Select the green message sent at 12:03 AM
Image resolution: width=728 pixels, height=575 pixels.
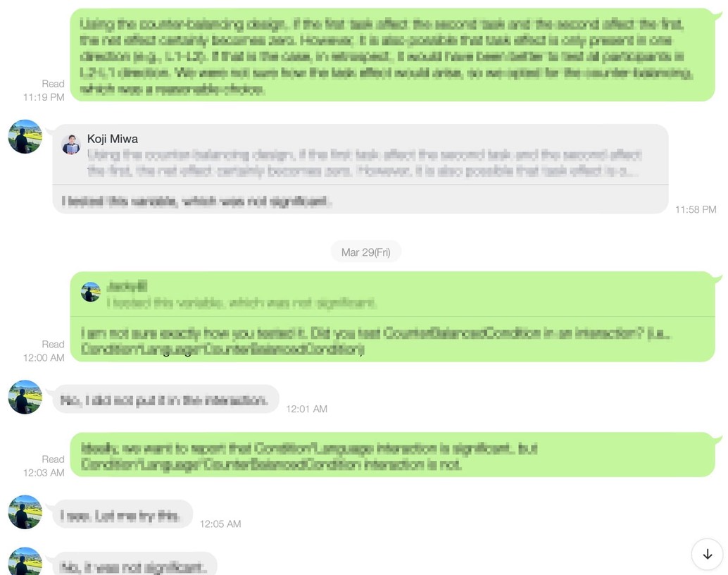pyautogui.click(x=392, y=455)
